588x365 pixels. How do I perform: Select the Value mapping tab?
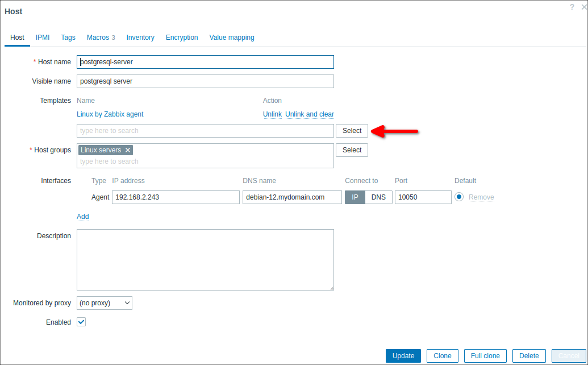point(231,37)
